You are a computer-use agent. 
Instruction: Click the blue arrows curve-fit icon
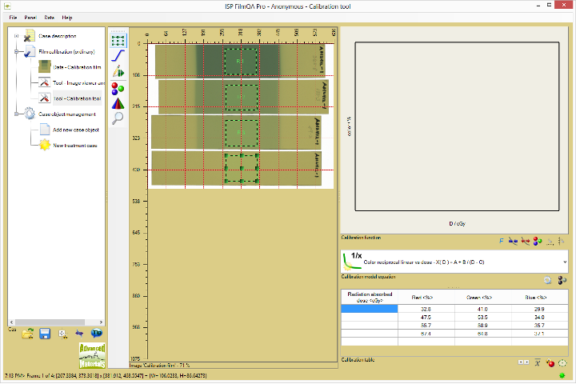point(513,241)
